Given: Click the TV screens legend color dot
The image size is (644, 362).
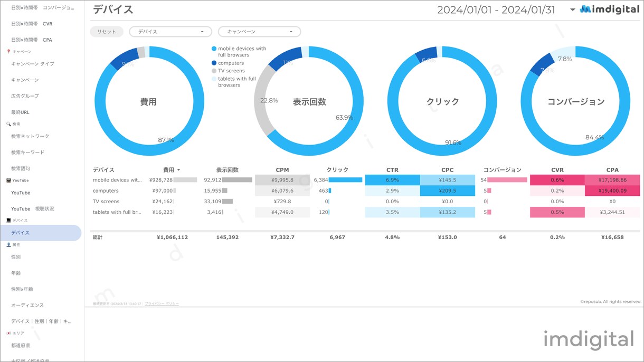Looking at the screenshot, I should coord(214,71).
